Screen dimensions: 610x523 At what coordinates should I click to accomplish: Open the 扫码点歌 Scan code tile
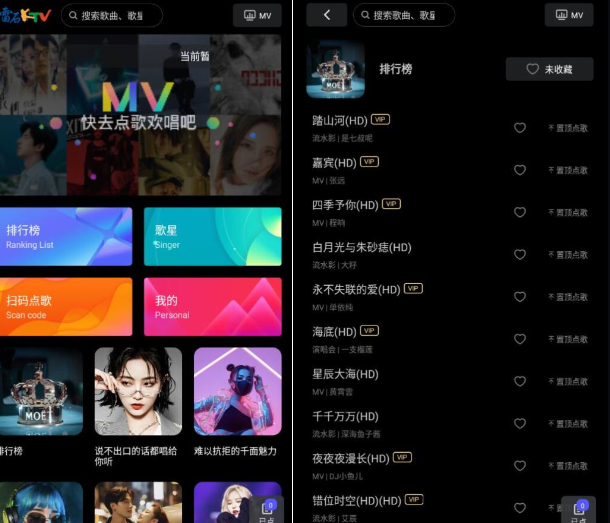point(66,307)
